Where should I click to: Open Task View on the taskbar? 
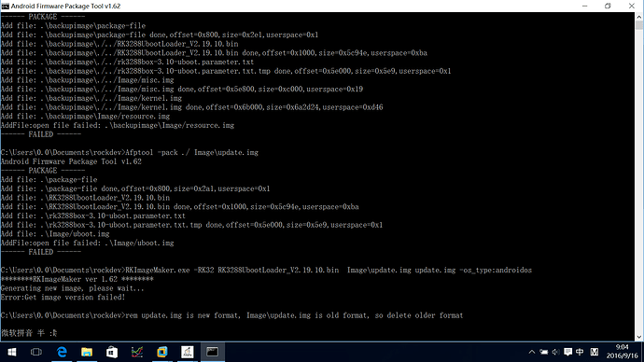tap(36, 352)
